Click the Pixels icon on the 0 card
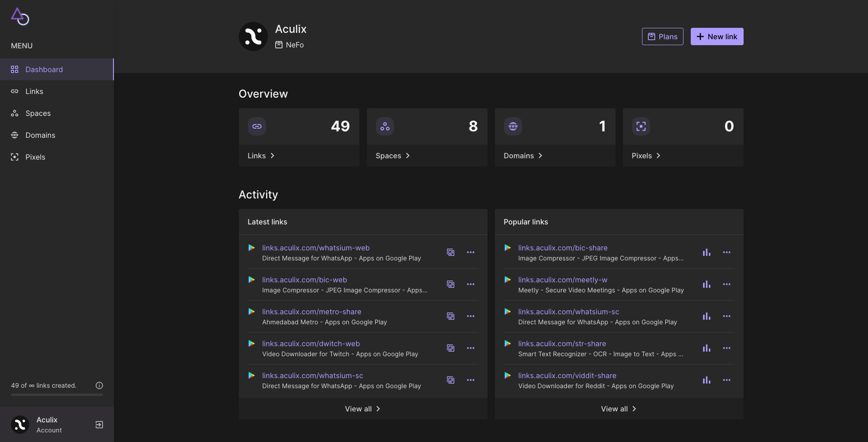The image size is (868, 442). [641, 126]
